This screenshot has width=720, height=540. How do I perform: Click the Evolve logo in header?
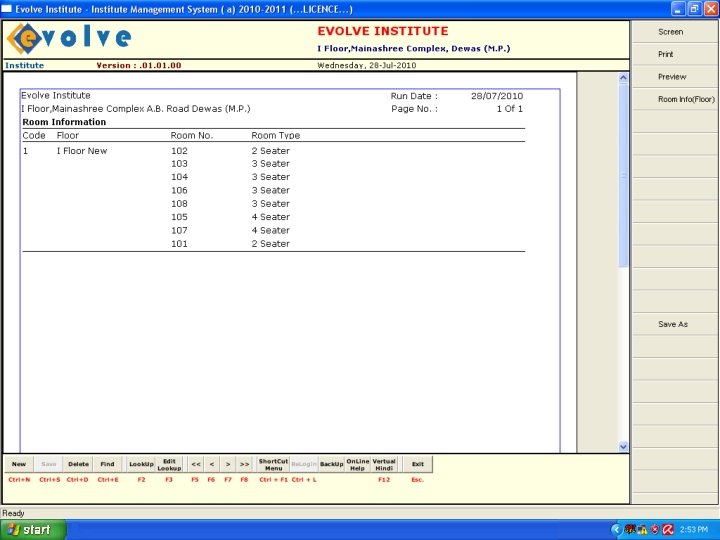point(69,39)
